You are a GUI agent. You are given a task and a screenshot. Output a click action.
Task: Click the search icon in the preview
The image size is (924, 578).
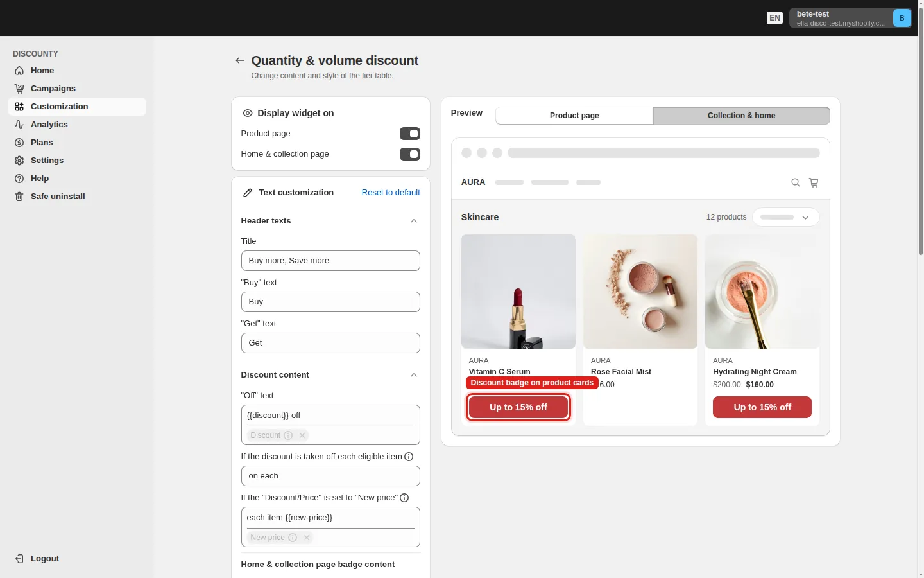[796, 182]
